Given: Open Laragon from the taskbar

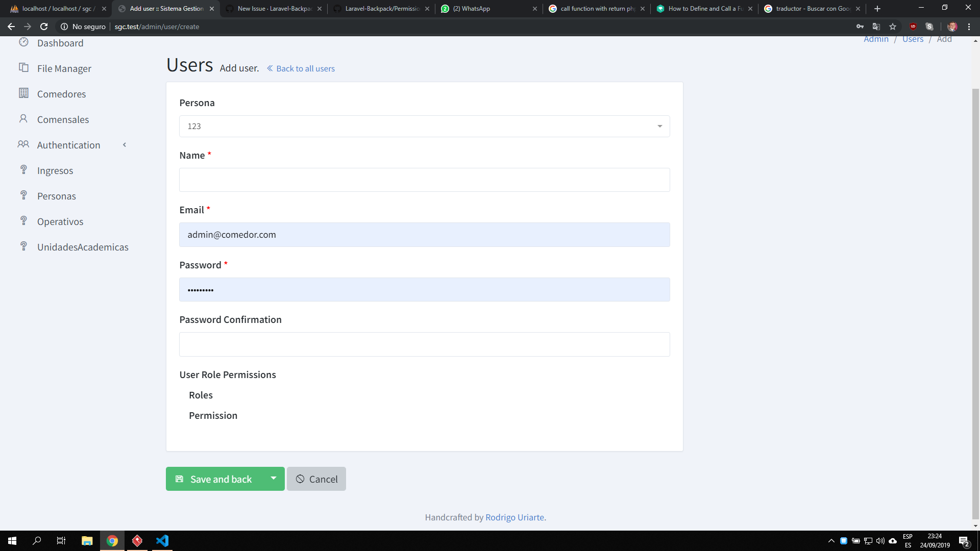Looking at the screenshot, I should click(x=137, y=541).
